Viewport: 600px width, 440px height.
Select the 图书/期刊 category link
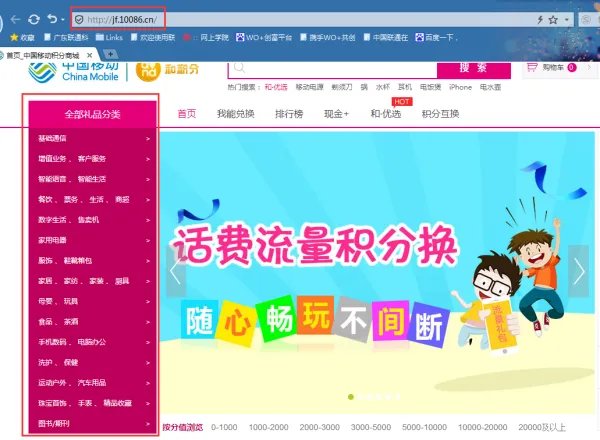(x=54, y=424)
